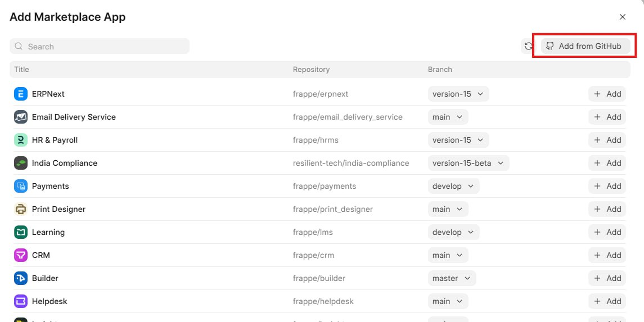Click the Email Delivery Service app icon
The height and width of the screenshot is (322, 644).
click(21, 117)
